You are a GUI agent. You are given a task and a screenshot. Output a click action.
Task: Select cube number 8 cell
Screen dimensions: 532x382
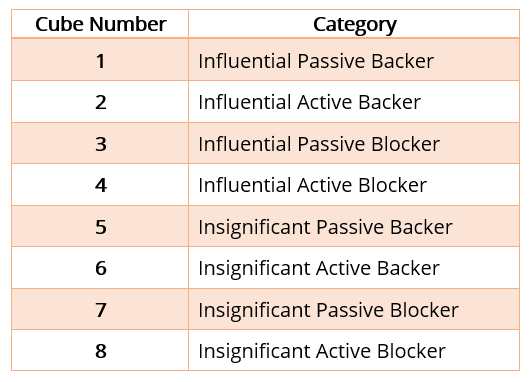(100, 350)
